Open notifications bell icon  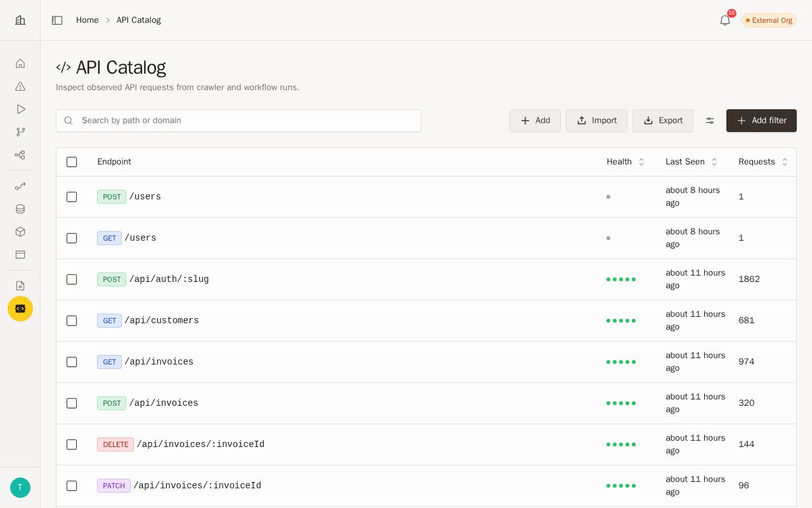coord(725,20)
